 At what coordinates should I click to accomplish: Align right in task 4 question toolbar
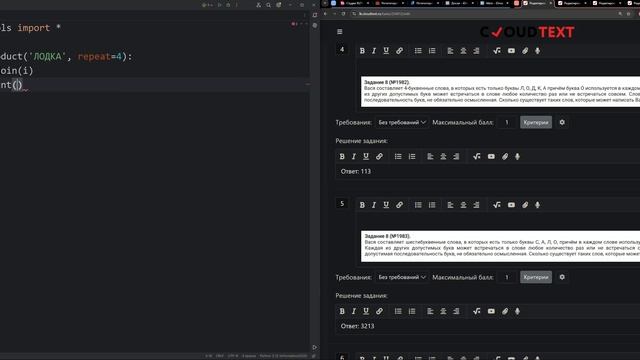pyautogui.click(x=476, y=51)
